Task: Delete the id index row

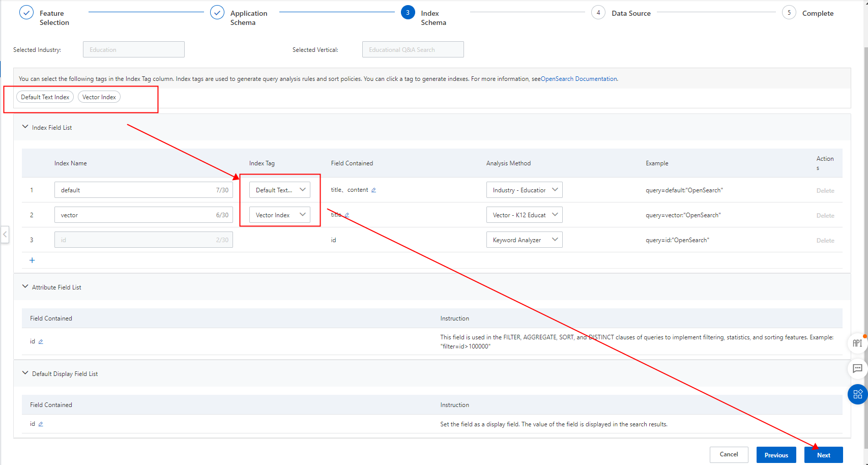Action: point(825,241)
